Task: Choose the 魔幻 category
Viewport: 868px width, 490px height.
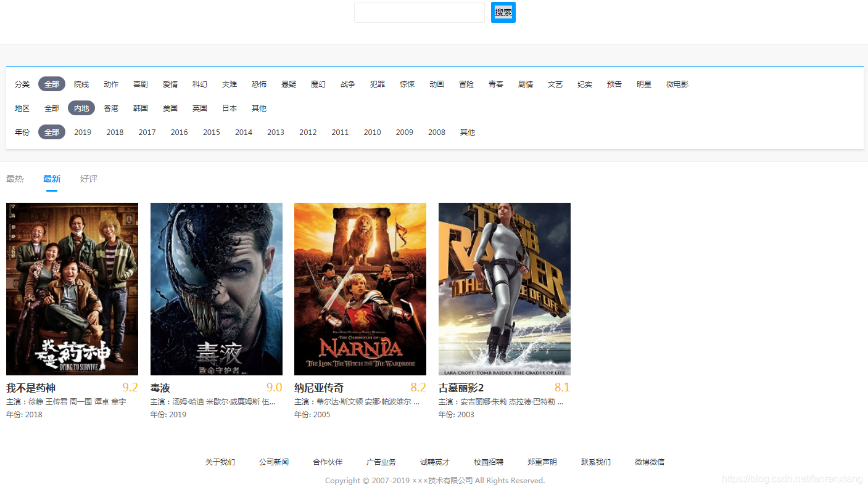Action: click(x=318, y=84)
